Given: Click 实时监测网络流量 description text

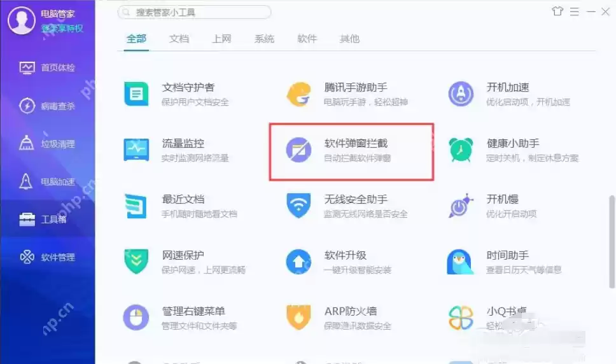Looking at the screenshot, I should [195, 158].
